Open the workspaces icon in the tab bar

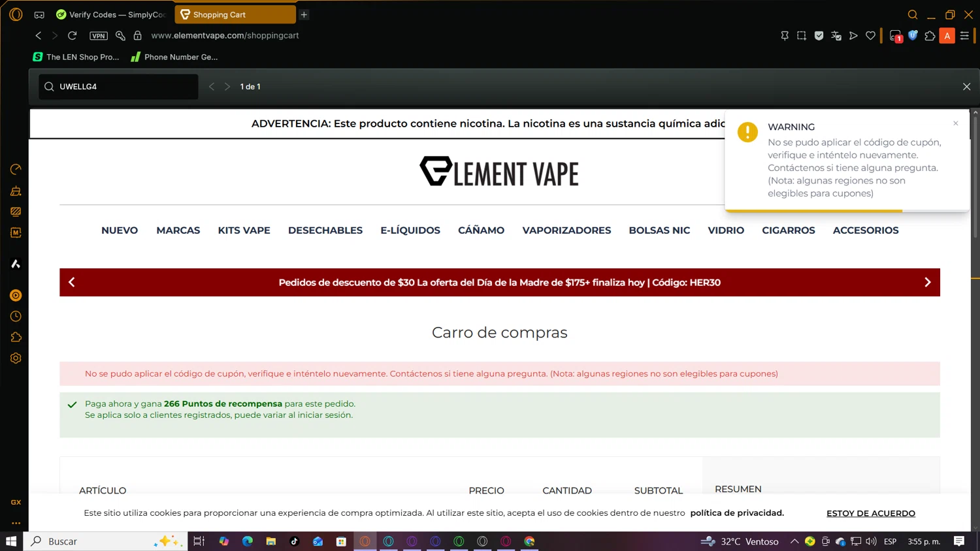(x=39, y=14)
